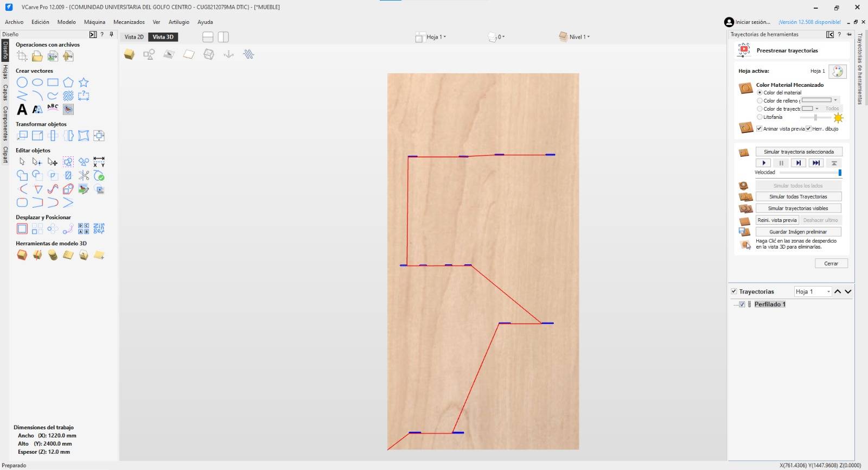Open the X Y measure tool

click(99, 162)
